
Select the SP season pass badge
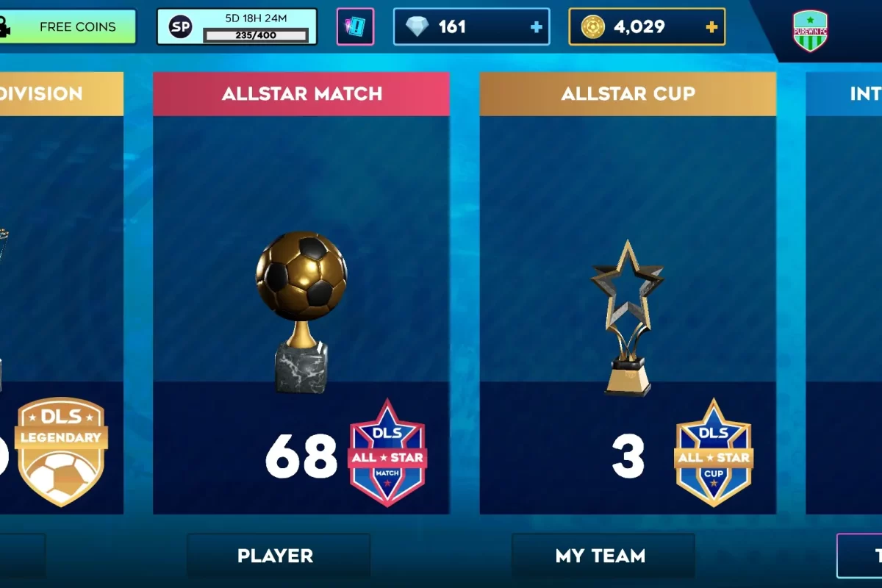[180, 27]
